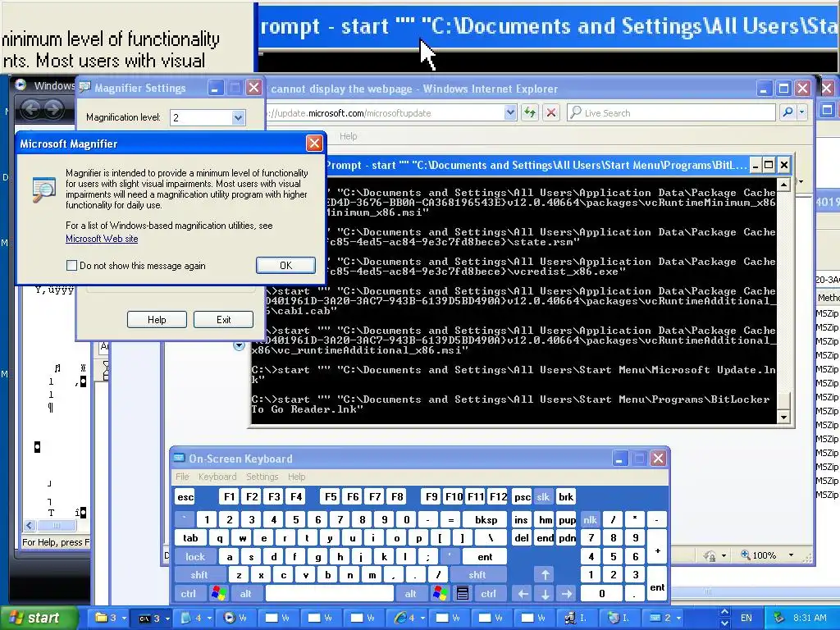This screenshot has height=630, width=840.
Task: Click command prompt scrollbar up arrow
Action: pos(783,185)
